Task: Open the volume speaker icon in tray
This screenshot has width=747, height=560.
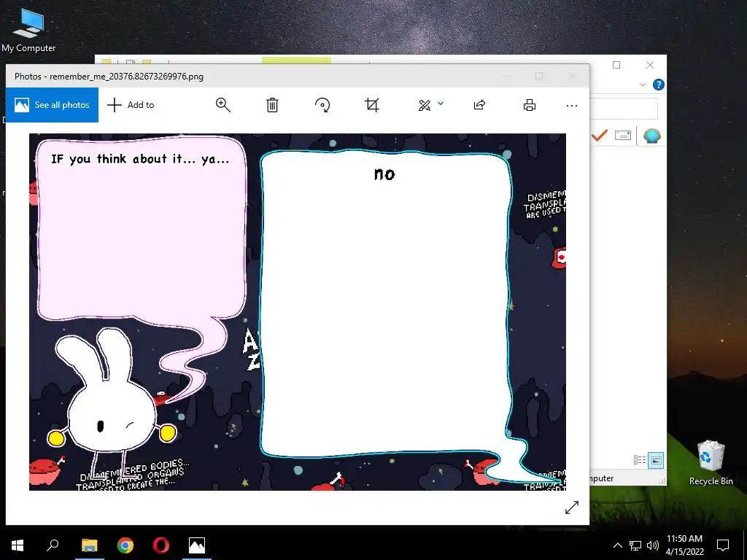Action: click(653, 545)
